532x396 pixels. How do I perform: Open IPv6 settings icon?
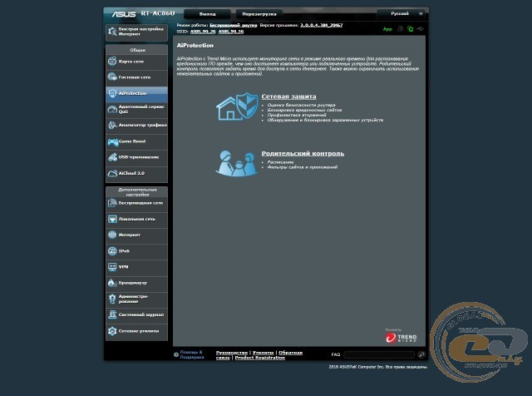point(112,251)
